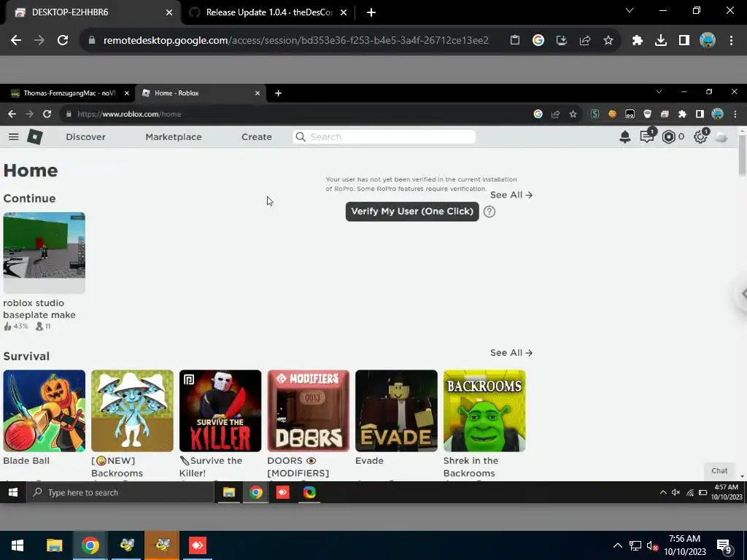Viewport: 747px width, 560px height.
Task: Bookmark the remote desktop page with outer star
Action: [x=608, y=41]
